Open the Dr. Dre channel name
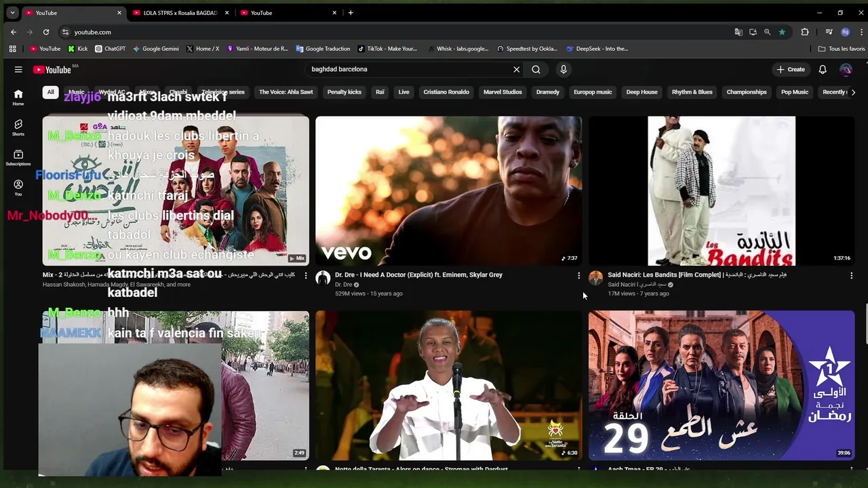Viewport: 868px width, 488px height. tap(344, 285)
